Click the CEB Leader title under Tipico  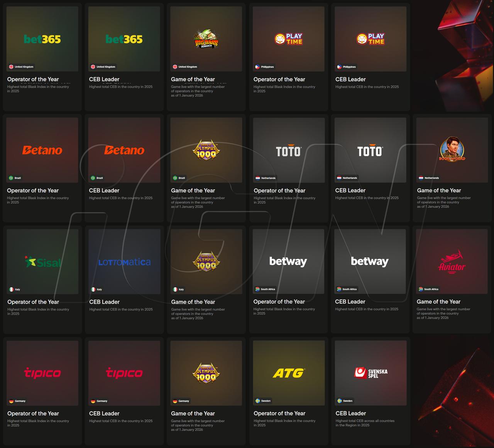104,413
